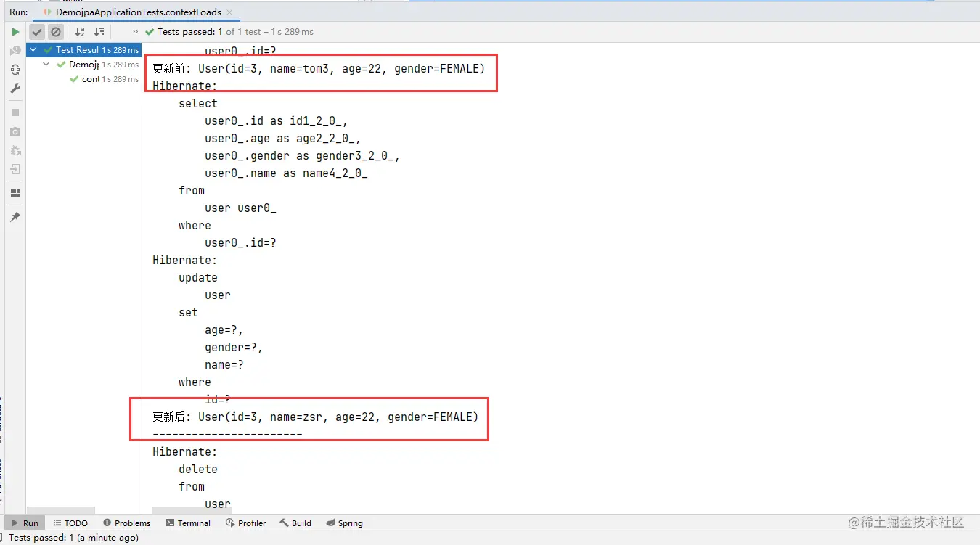Click 'user0_.gender as gender3_2_0_,' line
Image resolution: width=980 pixels, height=545 pixels.
tap(303, 155)
